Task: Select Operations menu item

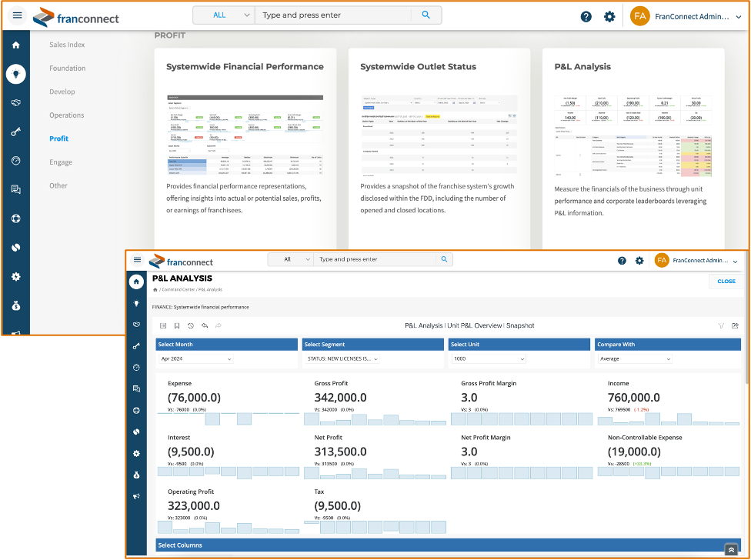Action: point(67,115)
